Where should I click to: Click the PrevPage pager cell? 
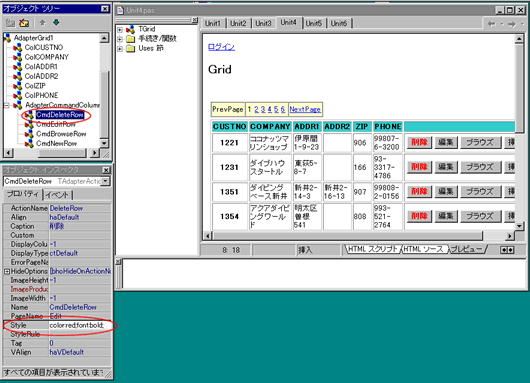click(x=228, y=109)
